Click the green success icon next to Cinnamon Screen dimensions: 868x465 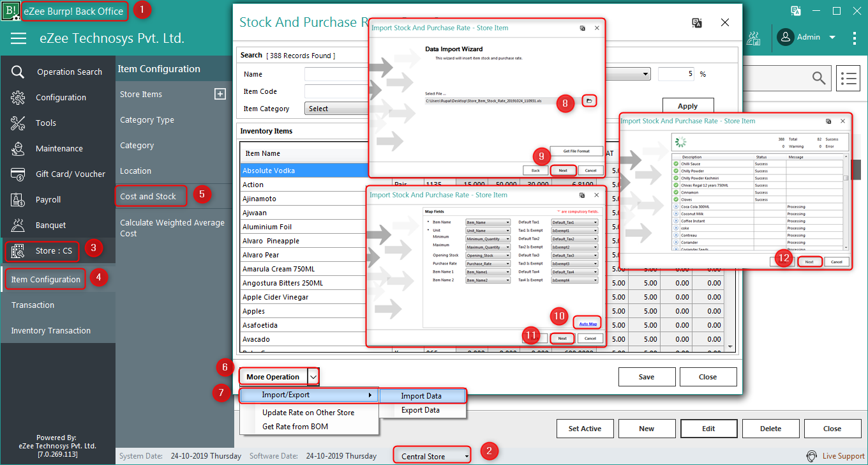point(677,192)
